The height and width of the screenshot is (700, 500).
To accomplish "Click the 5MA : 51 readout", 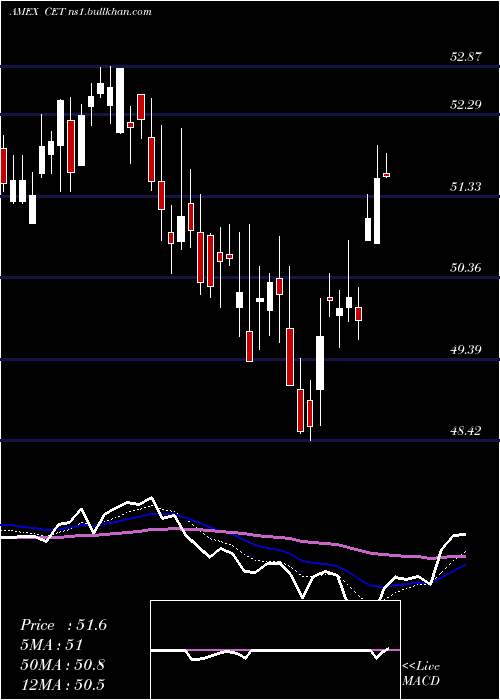I will coord(52,645).
